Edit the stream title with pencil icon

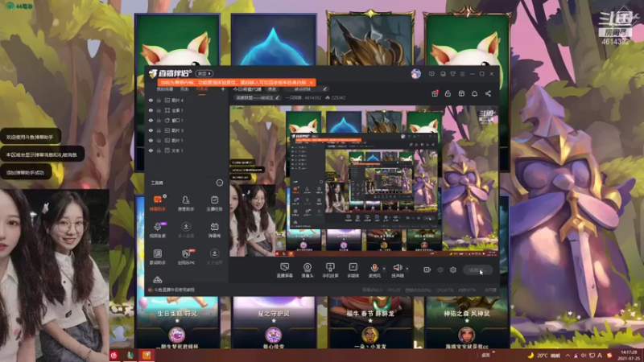tap(325, 88)
